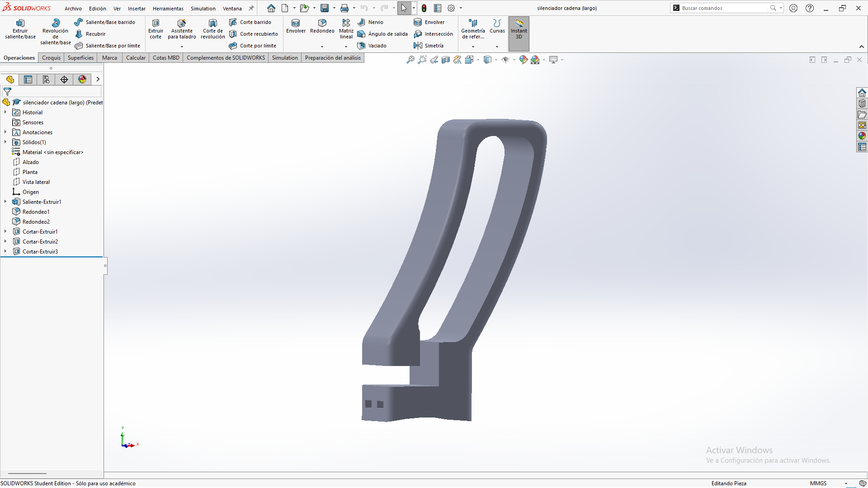Open the FeatureManager design tree tab
The width and height of the screenshot is (868, 488).
10,80
